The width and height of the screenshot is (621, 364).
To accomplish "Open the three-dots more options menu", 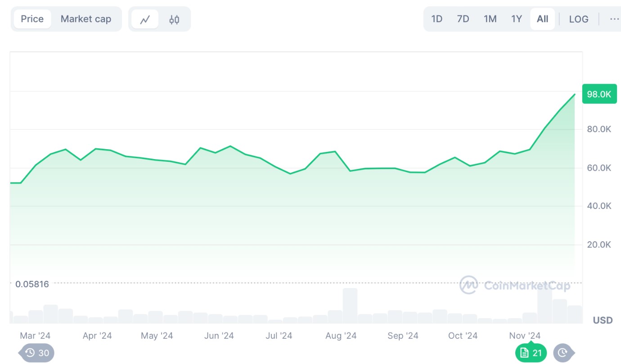I will click(614, 19).
